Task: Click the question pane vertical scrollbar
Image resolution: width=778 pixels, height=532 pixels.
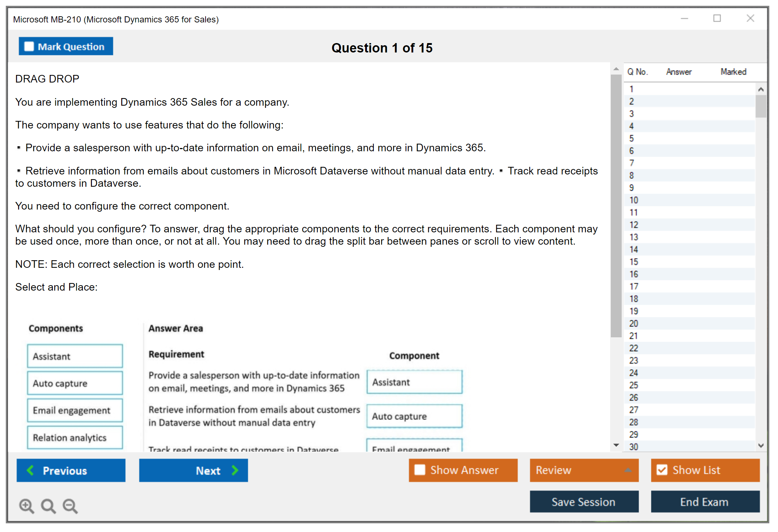Action: (x=616, y=206)
